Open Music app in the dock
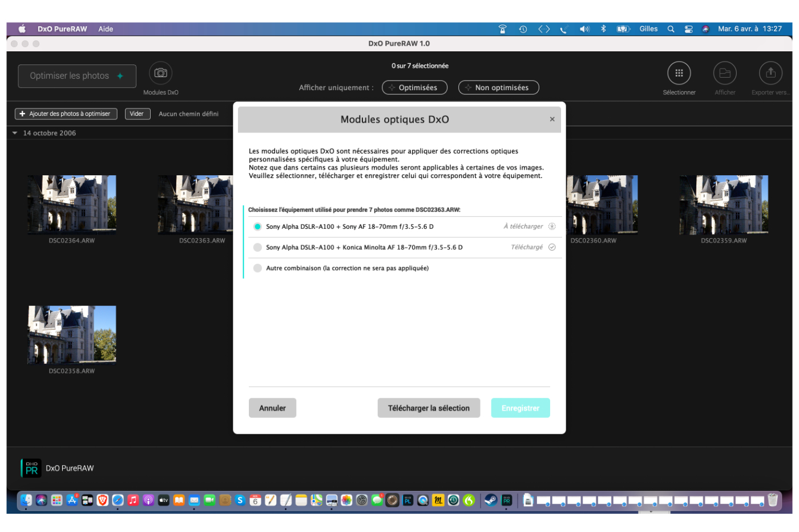 133,500
